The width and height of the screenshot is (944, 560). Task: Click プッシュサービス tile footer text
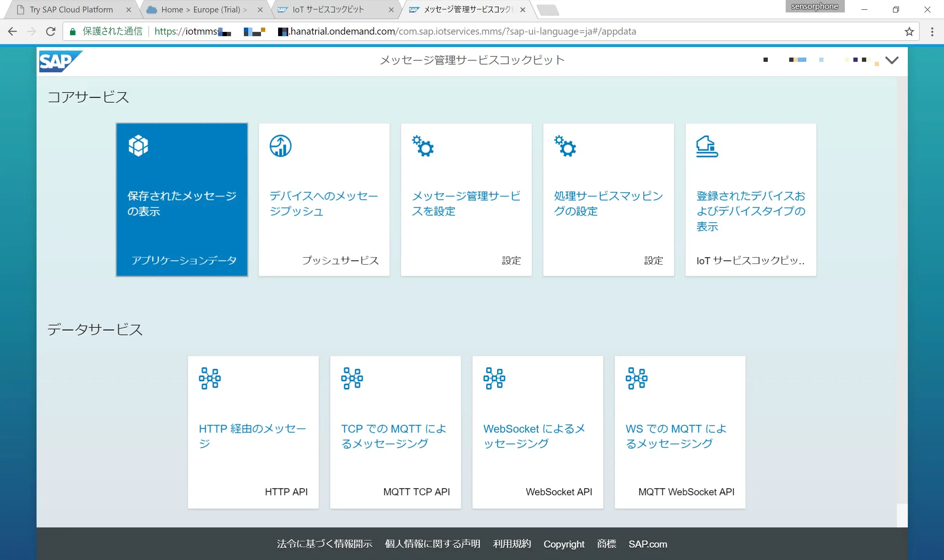click(340, 260)
